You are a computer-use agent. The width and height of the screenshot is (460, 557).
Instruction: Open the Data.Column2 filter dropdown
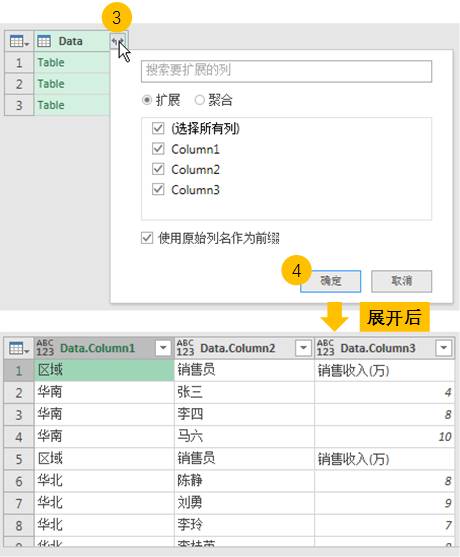(x=303, y=348)
